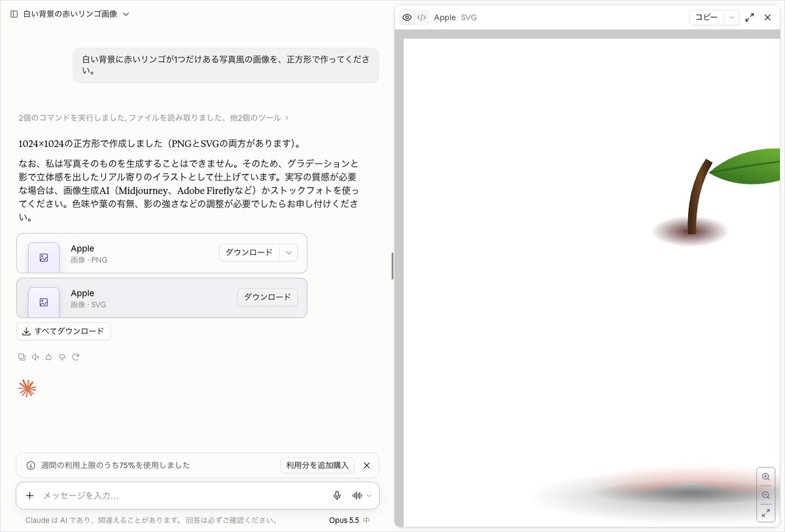Fit the SVG preview to screen
785x532 pixels.
click(765, 513)
